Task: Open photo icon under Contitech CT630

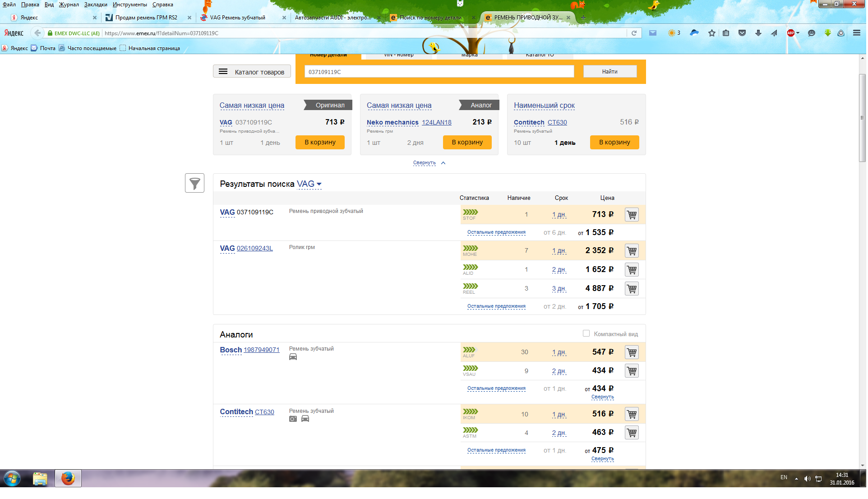Action: click(x=293, y=419)
